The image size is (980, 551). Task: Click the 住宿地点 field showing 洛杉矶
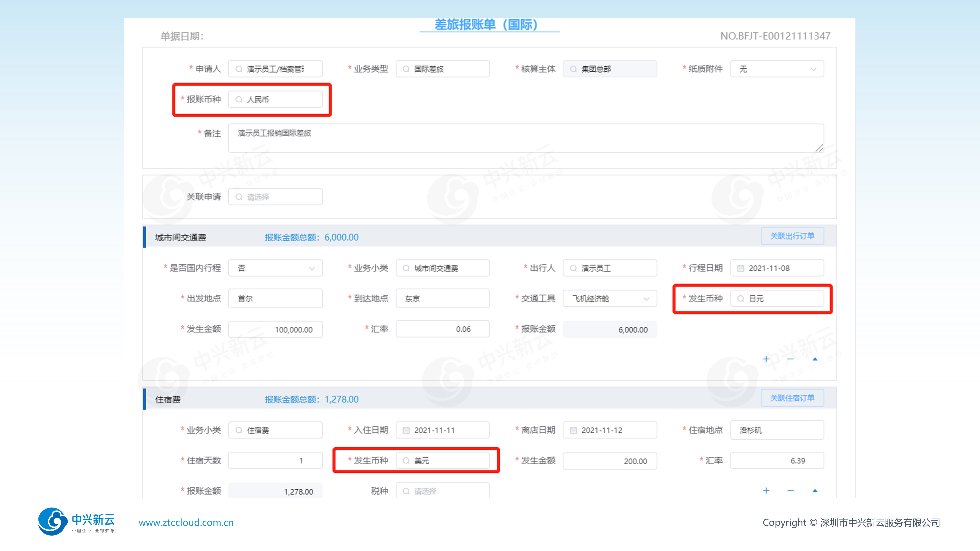click(x=777, y=430)
